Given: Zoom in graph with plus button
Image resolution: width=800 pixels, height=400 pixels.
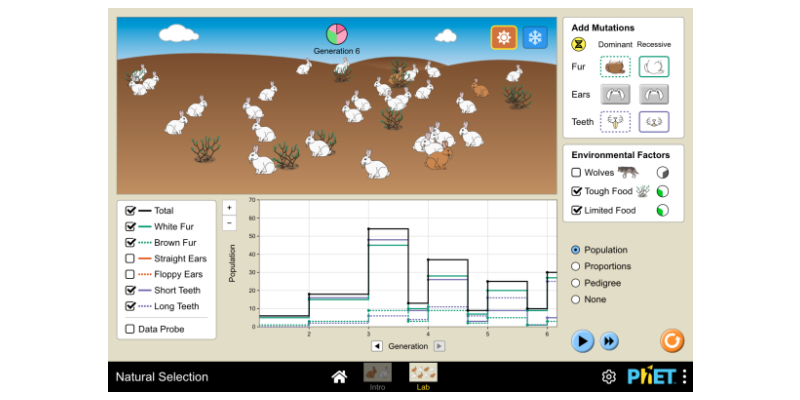Looking at the screenshot, I should (229, 207).
